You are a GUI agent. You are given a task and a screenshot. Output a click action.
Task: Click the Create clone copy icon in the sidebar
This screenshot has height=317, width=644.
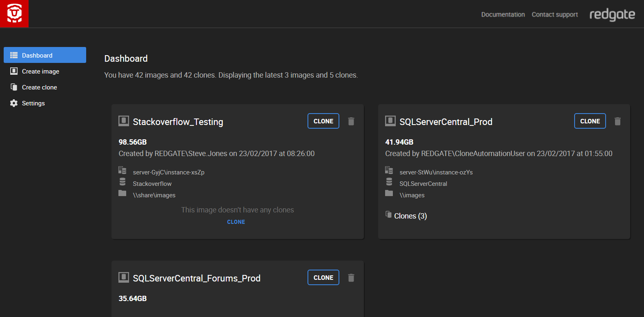tap(14, 87)
